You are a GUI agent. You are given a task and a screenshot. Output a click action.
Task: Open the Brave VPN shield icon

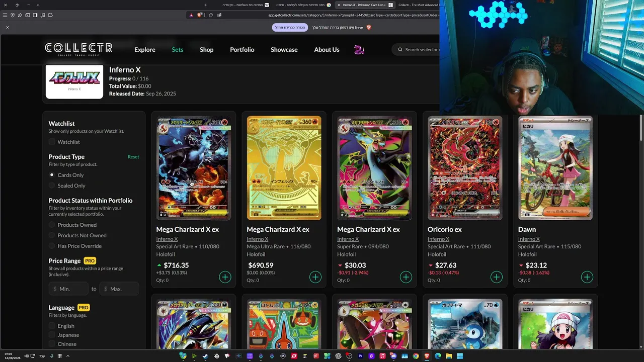tap(13, 15)
